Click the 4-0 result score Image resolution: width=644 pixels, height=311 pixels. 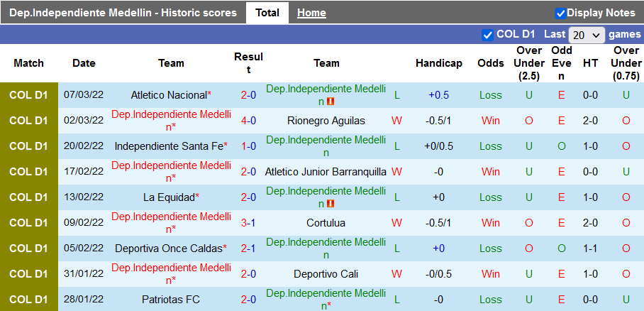[248, 121]
